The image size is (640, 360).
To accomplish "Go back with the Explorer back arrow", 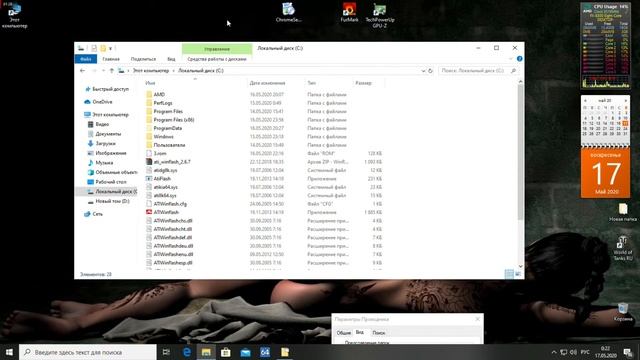I will click(82, 71).
